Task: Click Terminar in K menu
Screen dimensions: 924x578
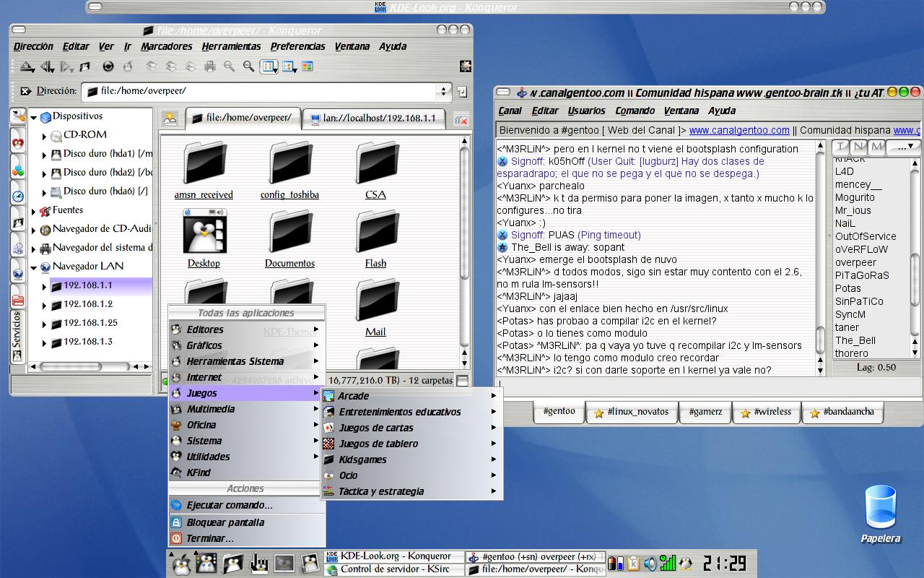Action: tap(246, 538)
